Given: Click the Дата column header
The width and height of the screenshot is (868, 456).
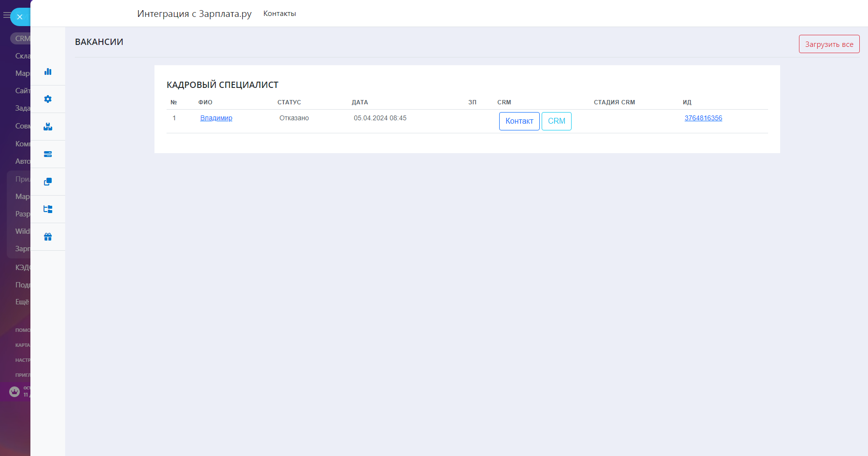Looking at the screenshot, I should (x=360, y=102).
